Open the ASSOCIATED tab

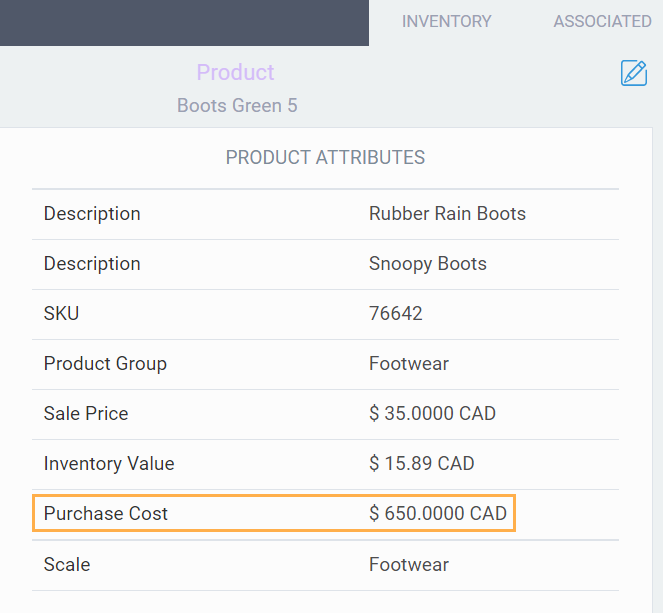tap(602, 21)
